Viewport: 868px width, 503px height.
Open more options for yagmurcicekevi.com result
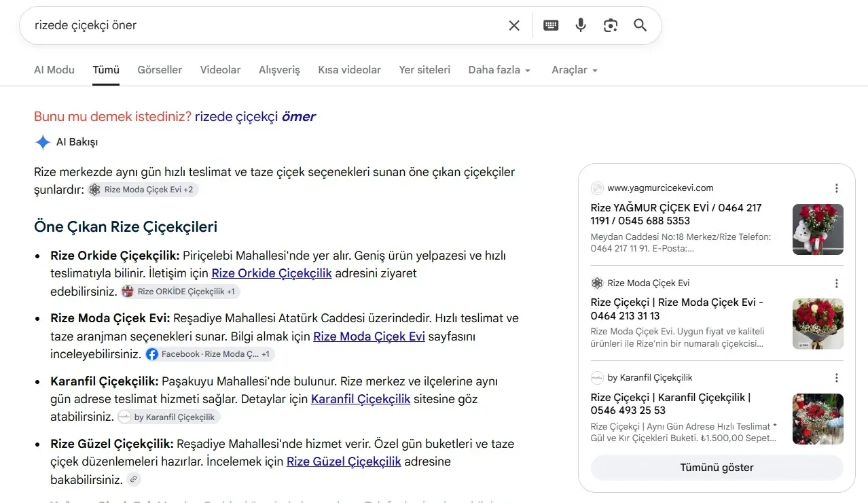click(837, 188)
